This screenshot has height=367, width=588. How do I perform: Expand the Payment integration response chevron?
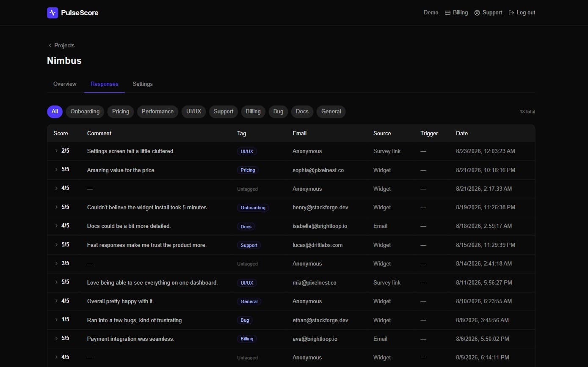(x=56, y=338)
